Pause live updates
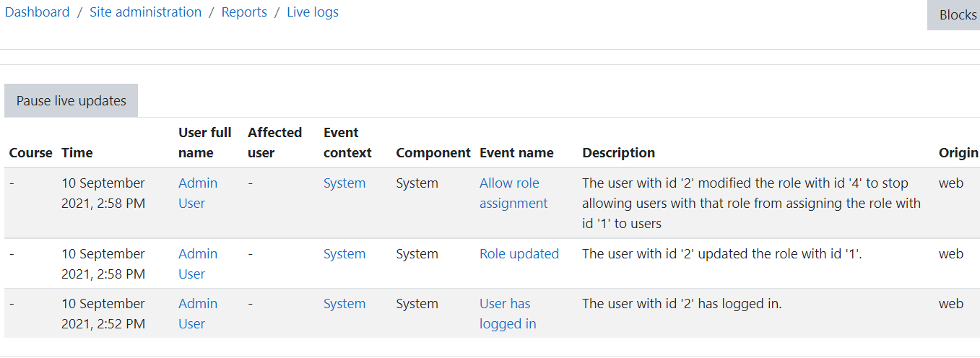Screen dimensions: 980x358 [71, 101]
